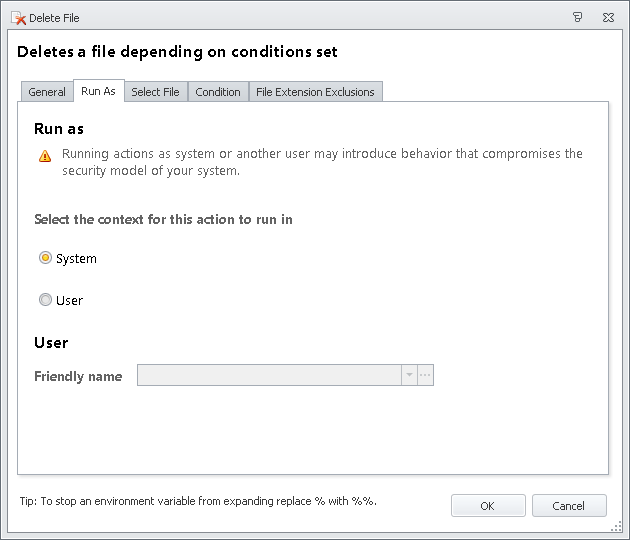Viewport: 630px width, 540px height.
Task: Close the Delete File dialog
Action: [x=608, y=17]
